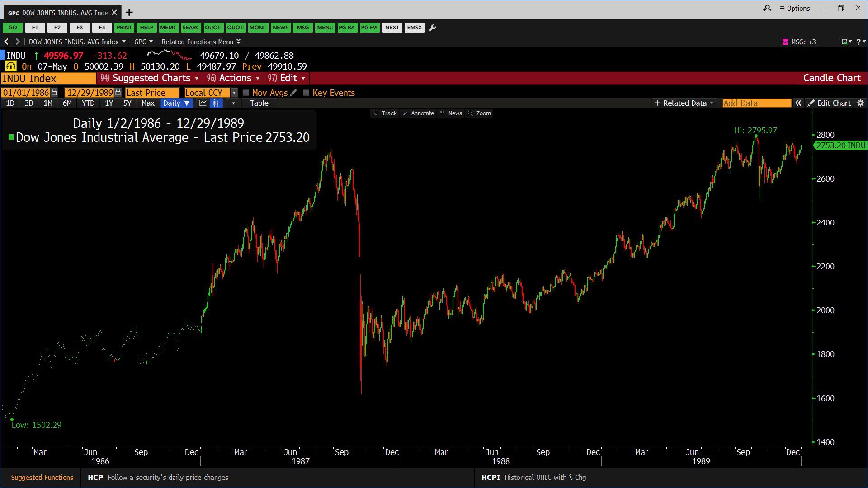This screenshot has width=868, height=488.
Task: Close the DOW JONES INDUS. AVG tab
Action: tap(114, 12)
